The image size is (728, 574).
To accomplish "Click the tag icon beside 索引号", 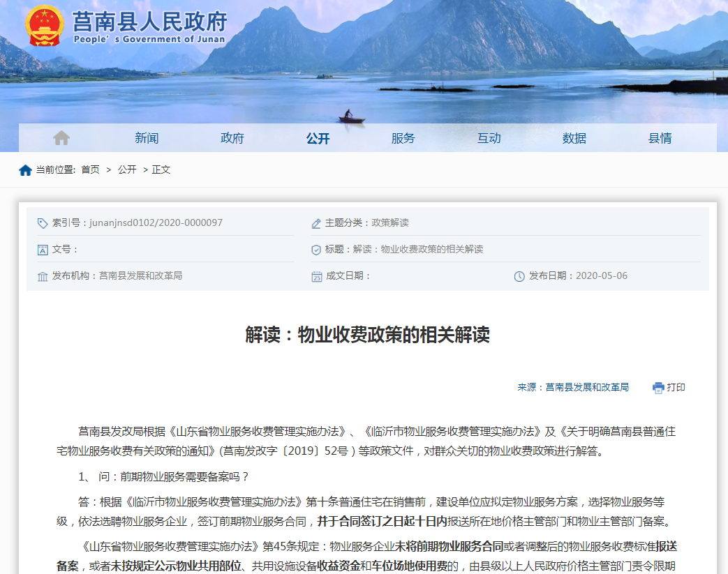I will pos(43,223).
